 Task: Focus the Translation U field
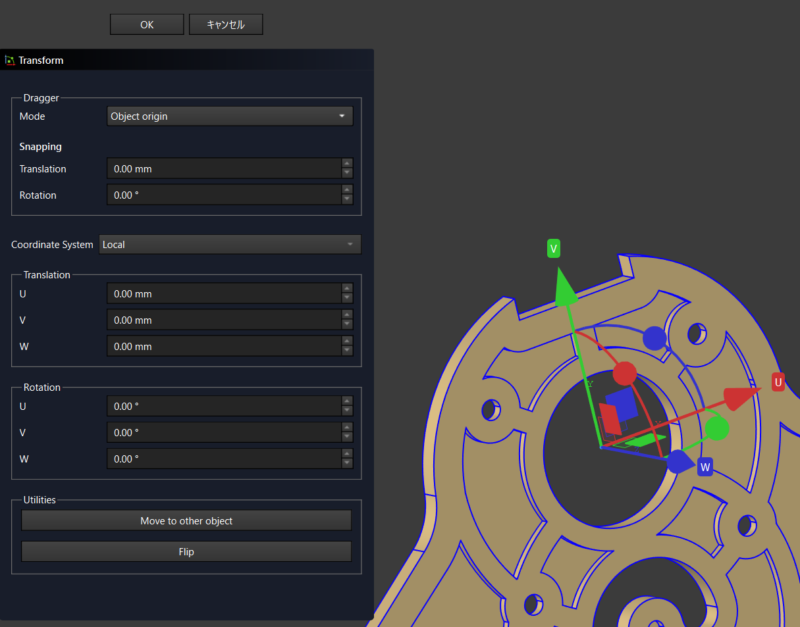point(224,294)
